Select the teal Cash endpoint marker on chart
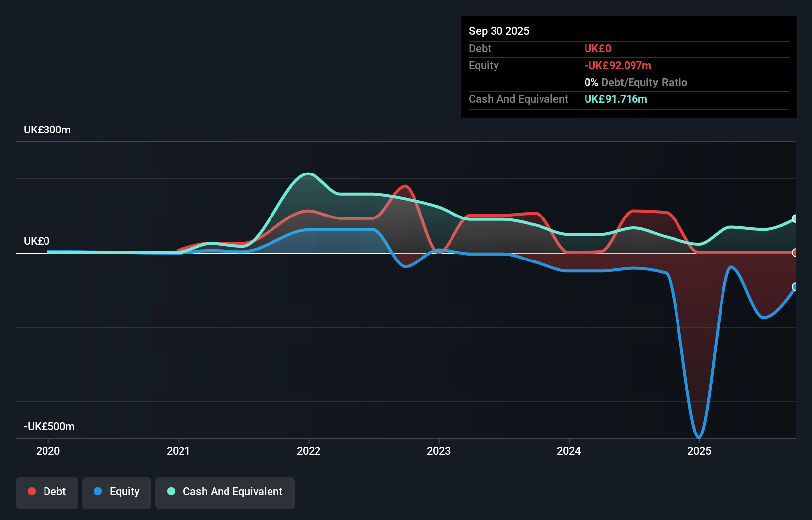Image resolution: width=812 pixels, height=520 pixels. click(795, 218)
